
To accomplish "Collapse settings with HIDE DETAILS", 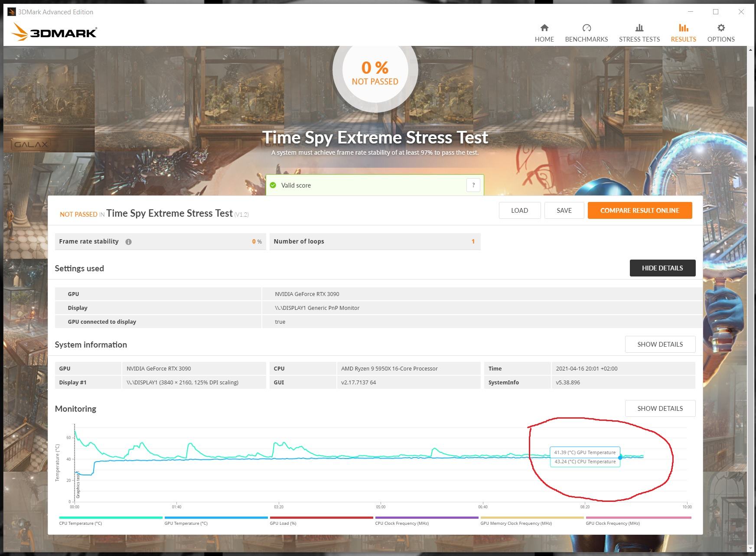I will pos(662,268).
